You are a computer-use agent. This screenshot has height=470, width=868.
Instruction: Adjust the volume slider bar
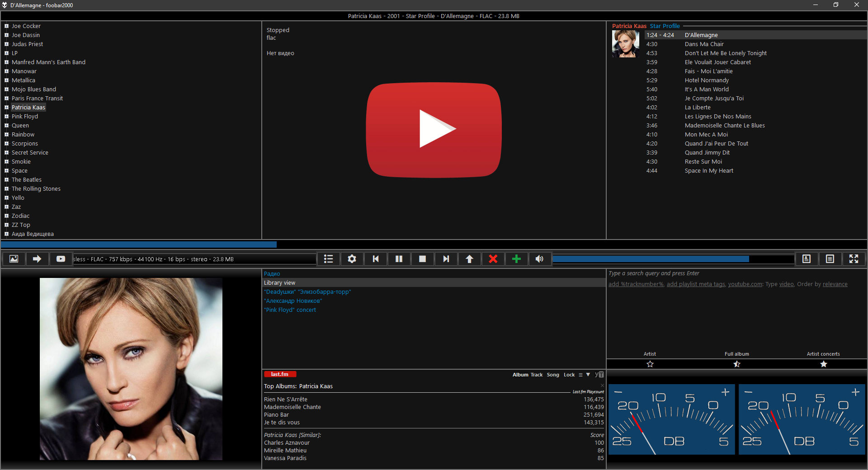click(673, 259)
